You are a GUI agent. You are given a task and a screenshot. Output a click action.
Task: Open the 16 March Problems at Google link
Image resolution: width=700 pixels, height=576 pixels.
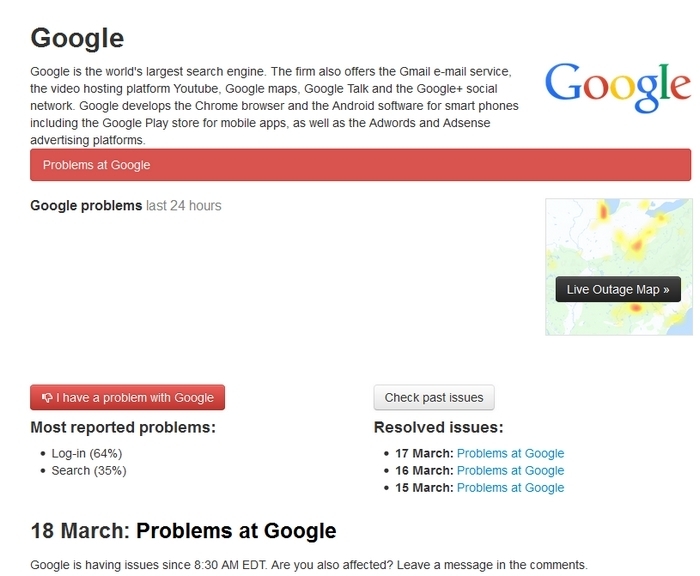click(510, 471)
